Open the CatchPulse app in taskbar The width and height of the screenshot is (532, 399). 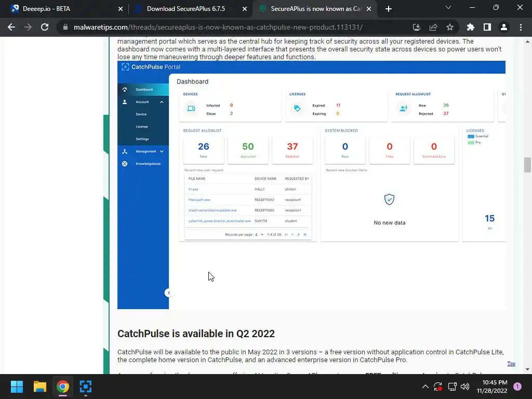[86, 387]
